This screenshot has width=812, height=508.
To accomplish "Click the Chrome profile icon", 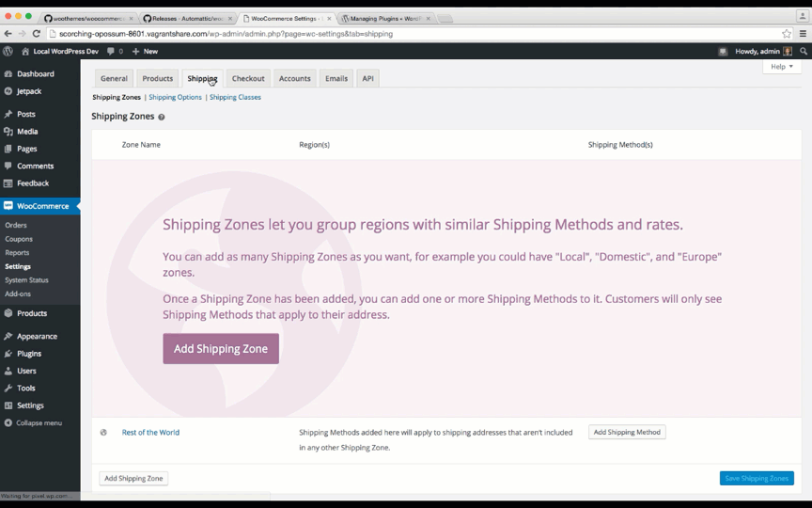I will tap(803, 16).
